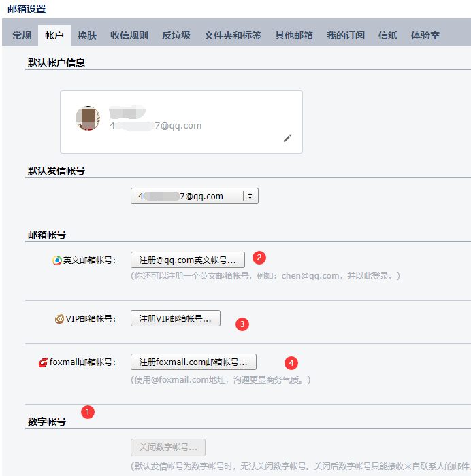Click the 默认发信帐号 section heading
This screenshot has width=471, height=476.
click(56, 171)
